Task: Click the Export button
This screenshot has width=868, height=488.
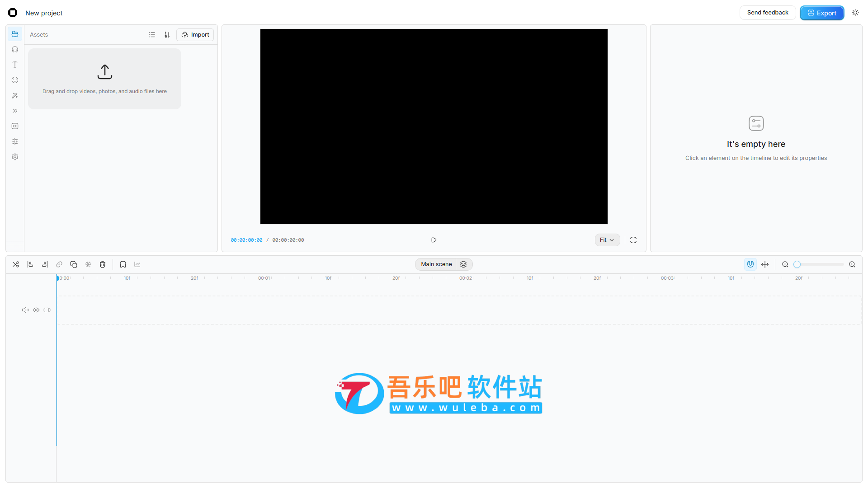Action: (x=822, y=13)
